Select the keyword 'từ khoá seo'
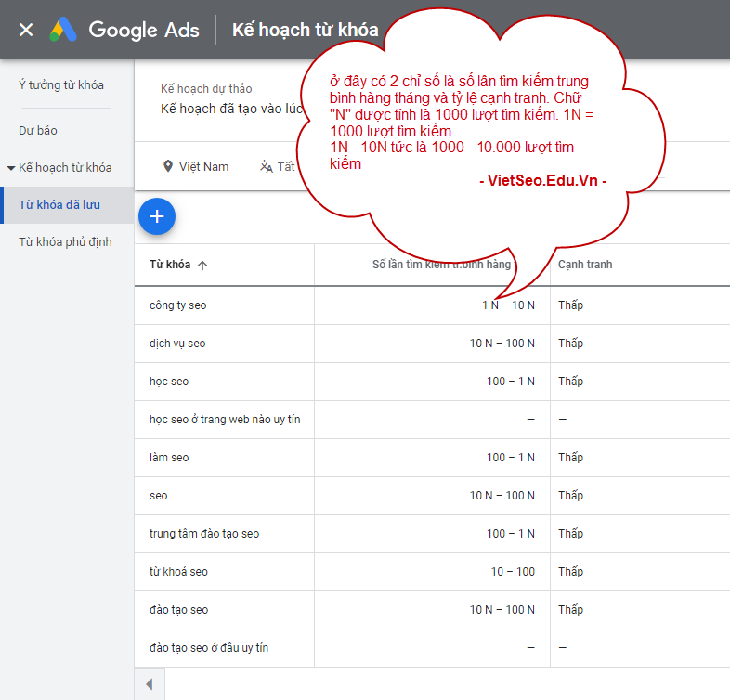730x700 pixels. tap(178, 572)
